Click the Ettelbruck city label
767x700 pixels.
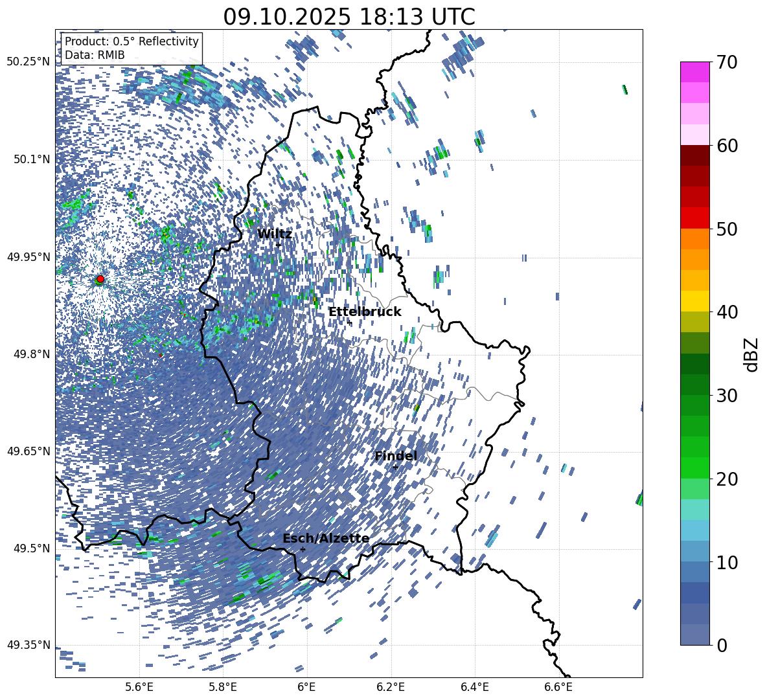(365, 312)
